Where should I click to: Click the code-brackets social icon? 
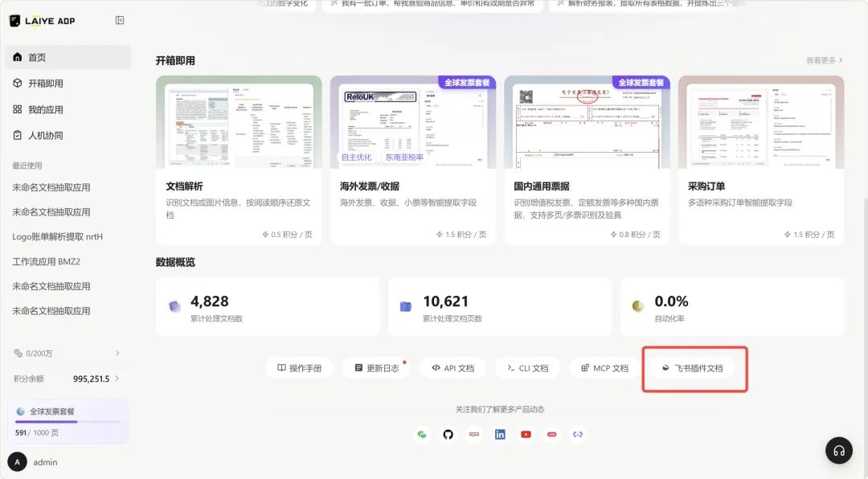(x=578, y=434)
